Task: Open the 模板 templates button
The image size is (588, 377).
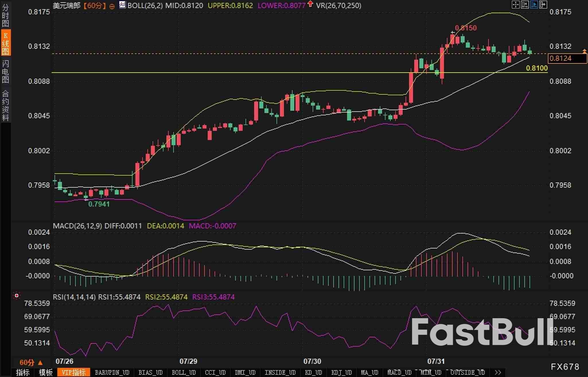Action: coord(45,372)
